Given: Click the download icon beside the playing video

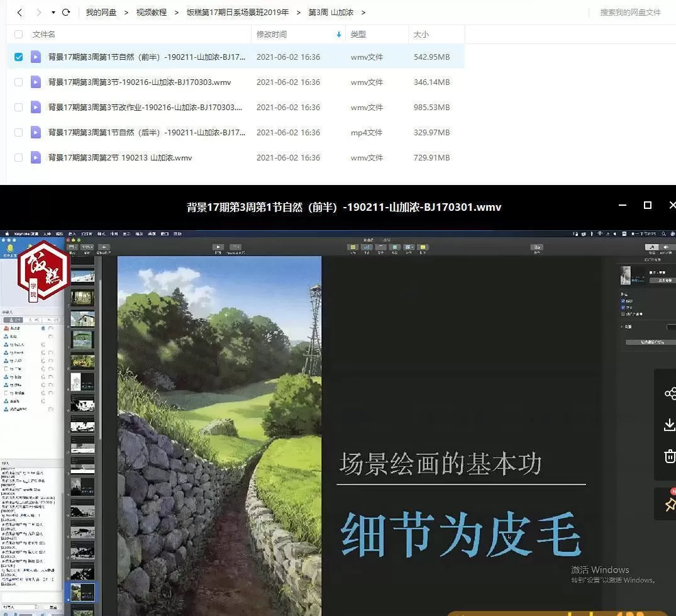Looking at the screenshot, I should [670, 425].
